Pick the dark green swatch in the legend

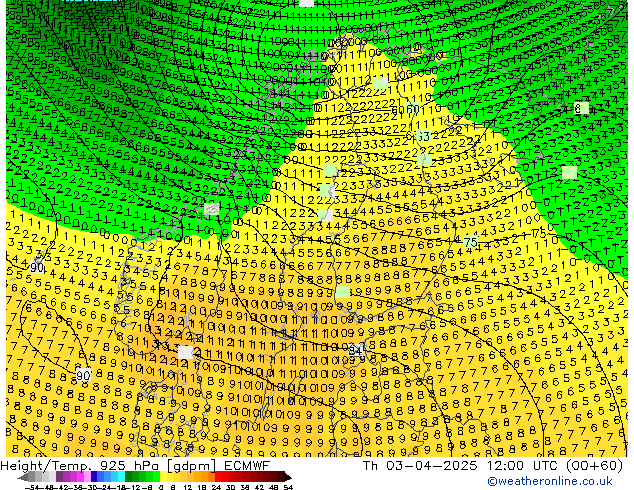129,477
